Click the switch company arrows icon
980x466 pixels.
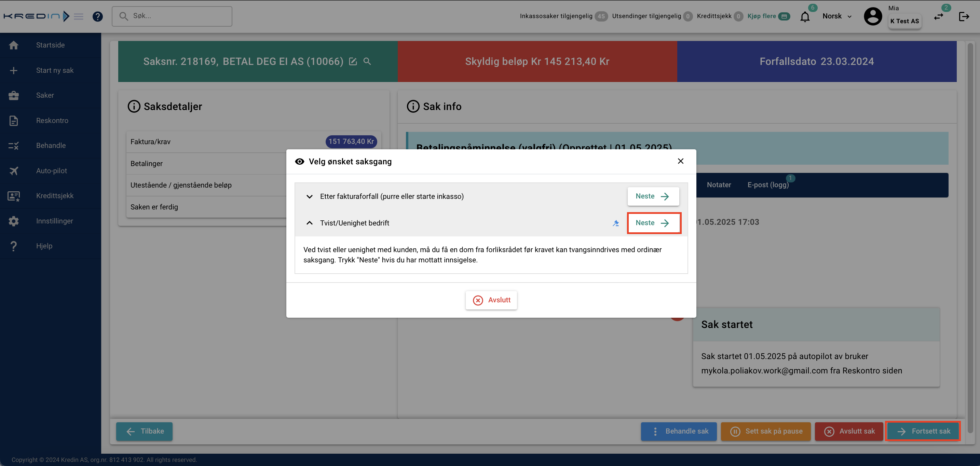939,17
